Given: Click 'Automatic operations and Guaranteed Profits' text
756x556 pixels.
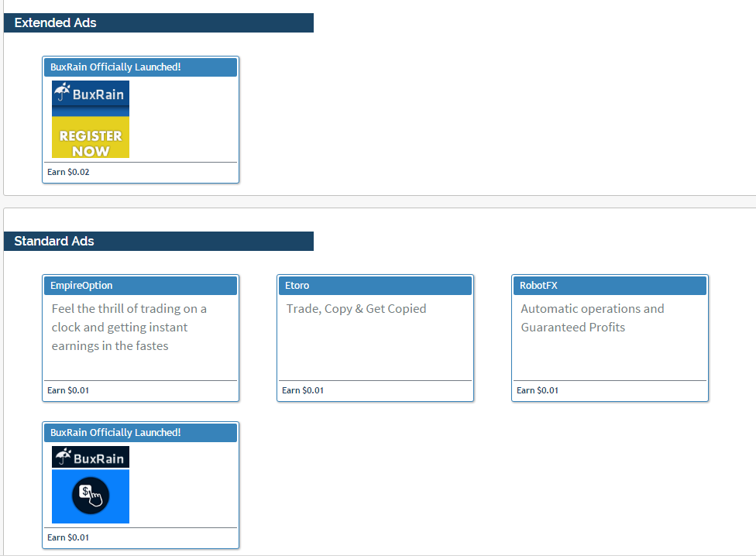Looking at the screenshot, I should (592, 318).
